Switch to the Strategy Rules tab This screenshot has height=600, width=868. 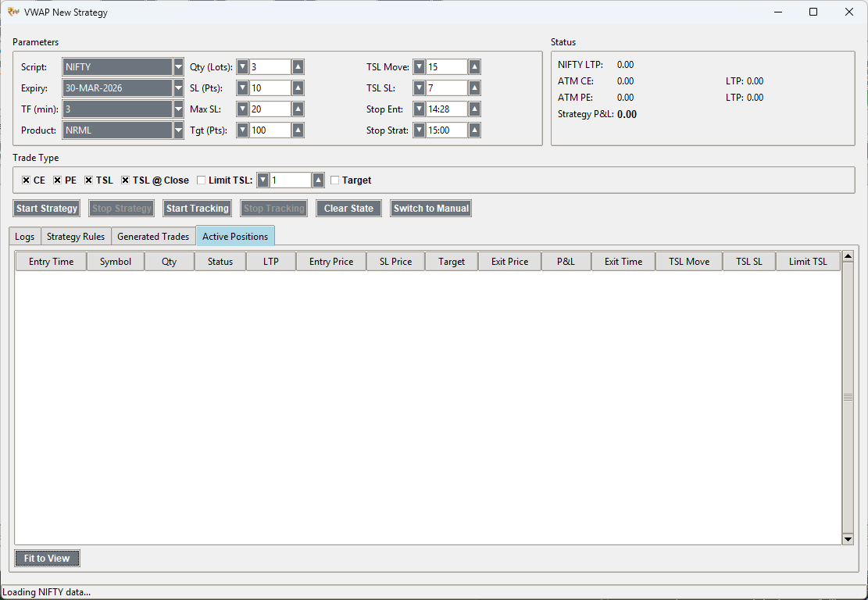tap(76, 237)
